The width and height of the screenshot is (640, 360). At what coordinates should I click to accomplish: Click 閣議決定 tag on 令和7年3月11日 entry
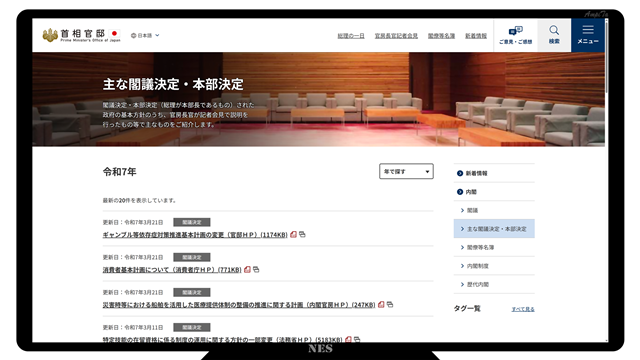[x=192, y=327]
